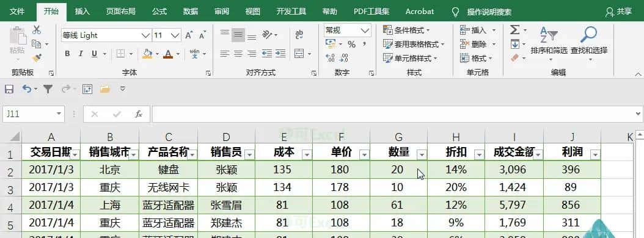Switch to 数据 Data tab
Screen dimensions: 644x238
[x=191, y=12]
